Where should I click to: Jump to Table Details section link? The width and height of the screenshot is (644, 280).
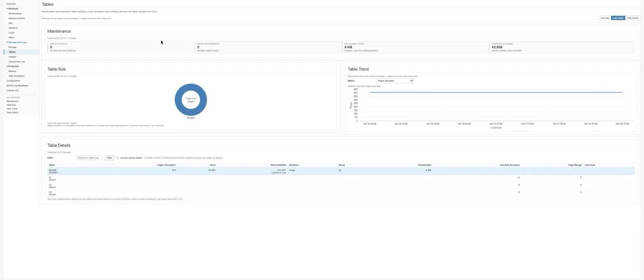[12, 112]
